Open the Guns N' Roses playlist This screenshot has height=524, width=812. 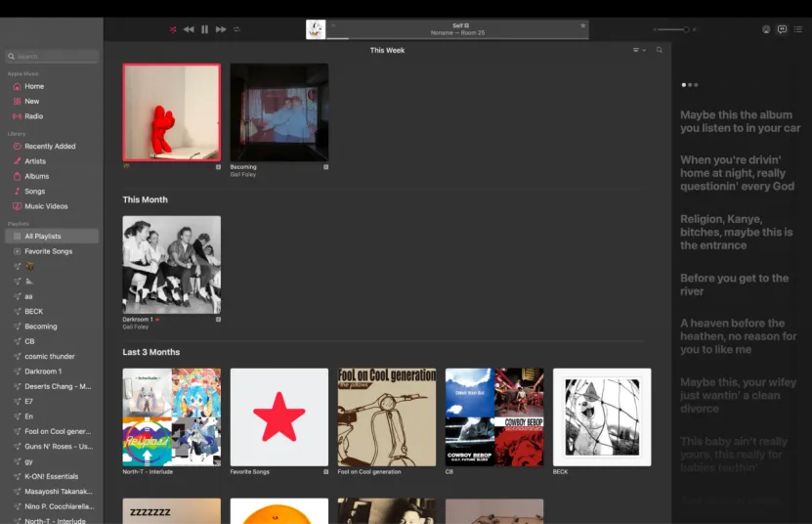click(x=52, y=447)
